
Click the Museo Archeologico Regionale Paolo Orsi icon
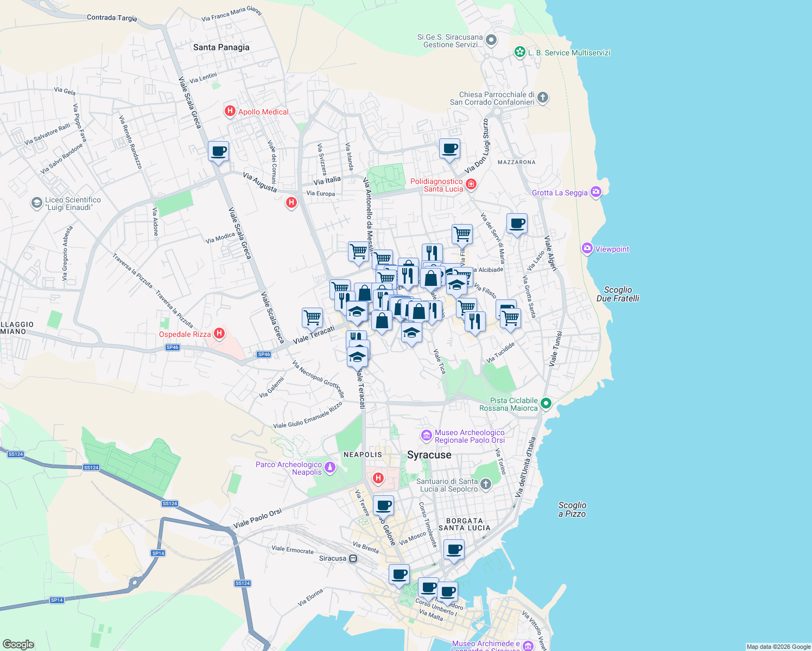426,436
